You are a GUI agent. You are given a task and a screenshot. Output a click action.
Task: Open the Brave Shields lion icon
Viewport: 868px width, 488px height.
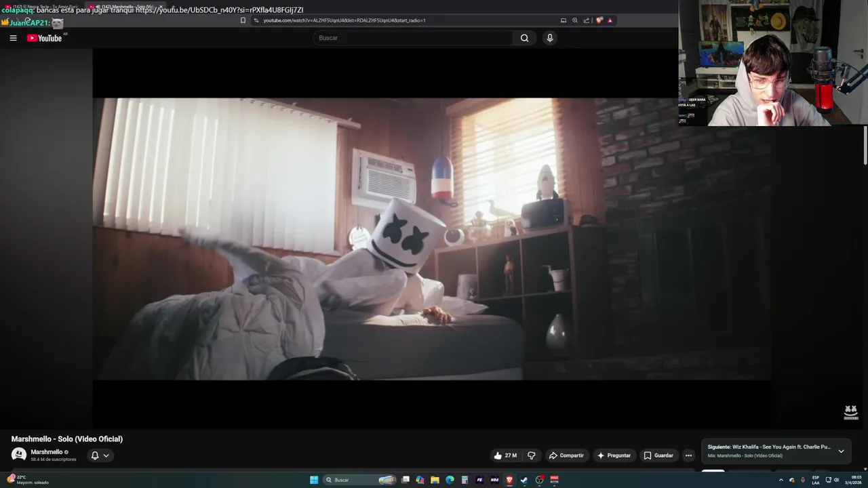(x=599, y=20)
